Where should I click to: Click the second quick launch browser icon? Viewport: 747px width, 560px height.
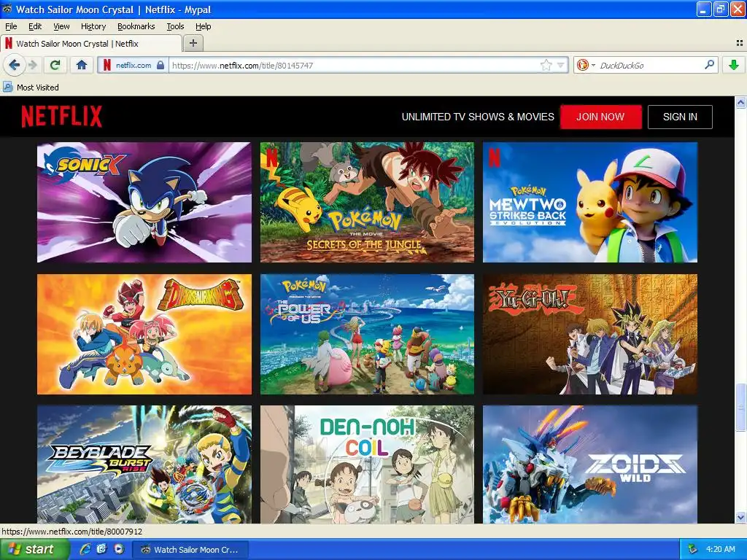(101, 549)
